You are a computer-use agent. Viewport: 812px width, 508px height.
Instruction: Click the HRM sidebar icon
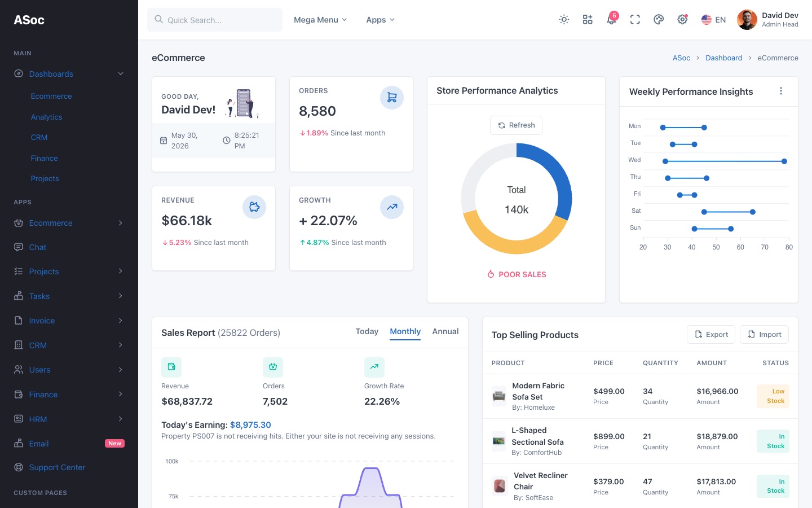pos(19,419)
